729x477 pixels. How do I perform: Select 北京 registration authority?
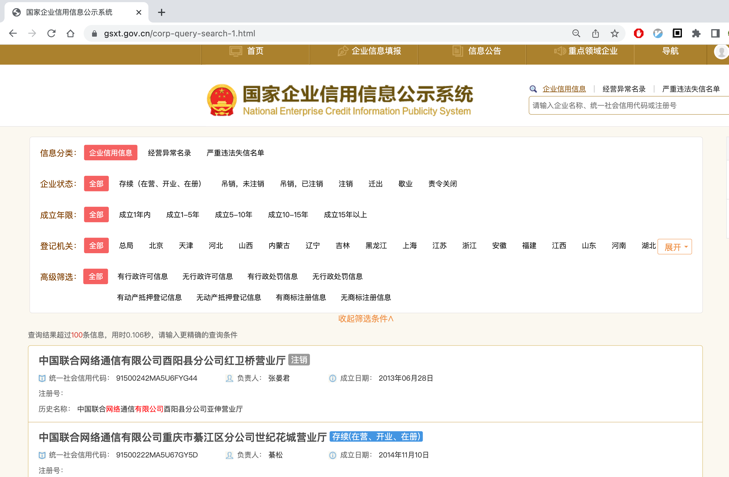pos(156,245)
